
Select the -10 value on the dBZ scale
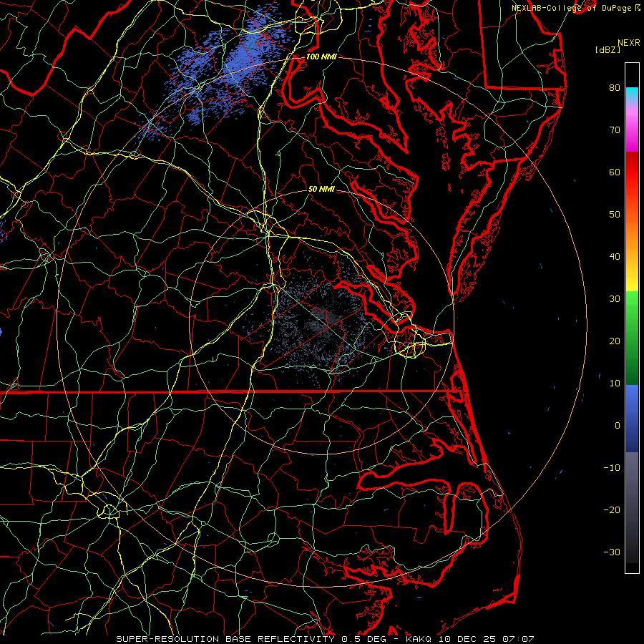[612, 468]
